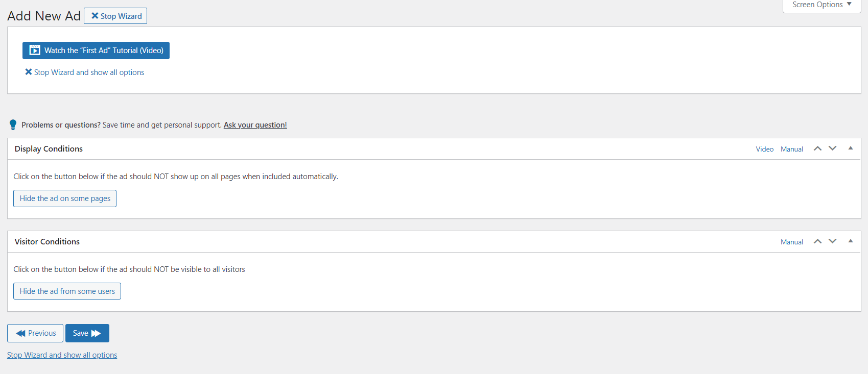Move Display Conditions panel up with arrow
Image resolution: width=868 pixels, height=374 pixels.
pyautogui.click(x=817, y=148)
